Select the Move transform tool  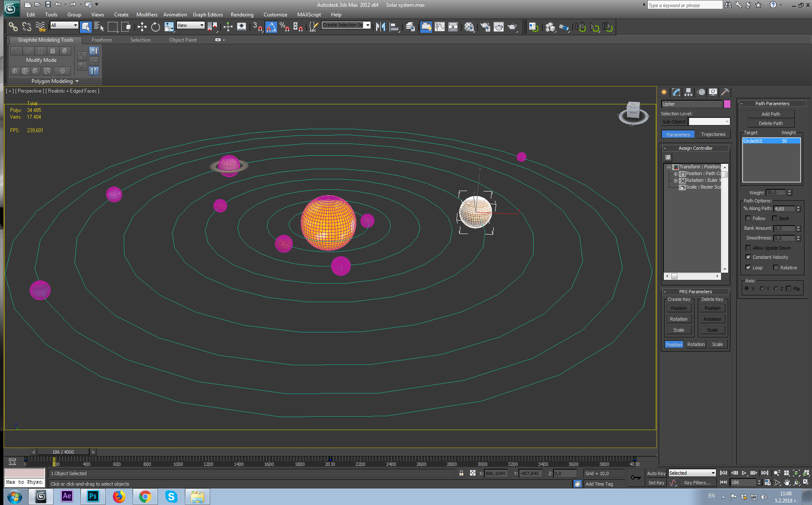point(142,27)
